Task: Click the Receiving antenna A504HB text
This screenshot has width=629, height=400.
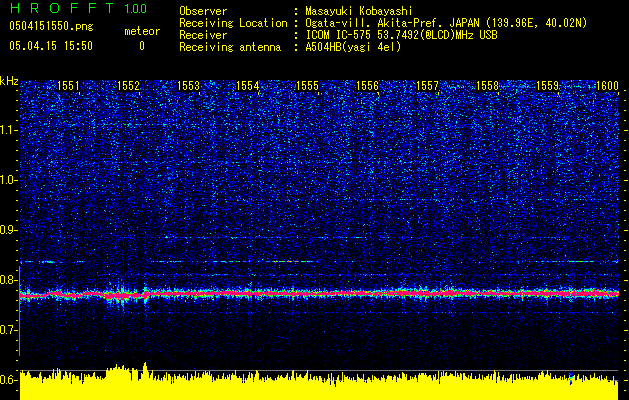Action: pyautogui.click(x=353, y=47)
